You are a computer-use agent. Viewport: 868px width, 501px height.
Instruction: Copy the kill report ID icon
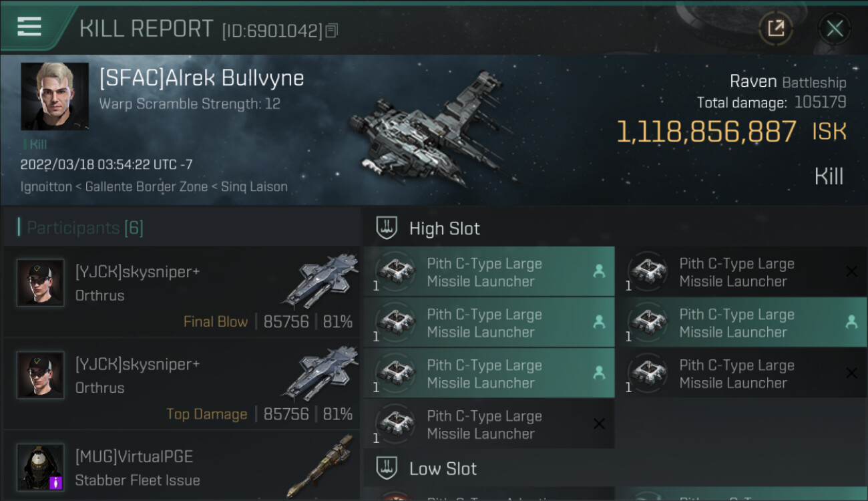click(332, 31)
